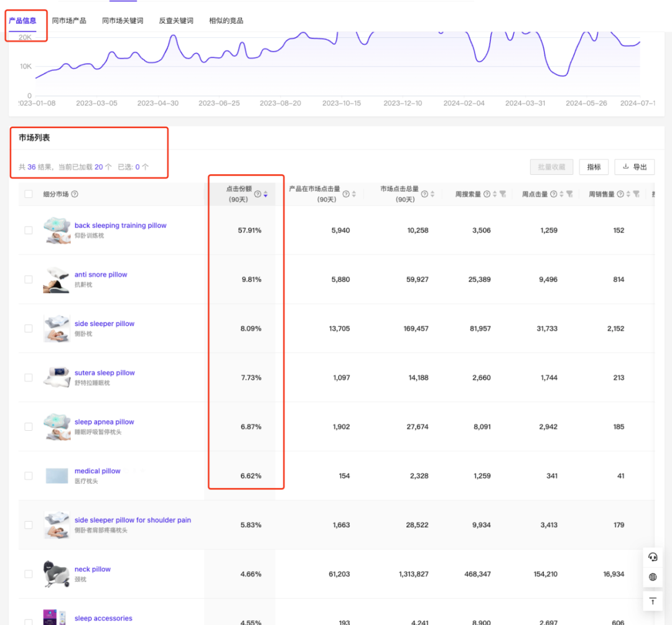
Task: Sort by 周销售量 column arrows
Action: tap(628, 194)
